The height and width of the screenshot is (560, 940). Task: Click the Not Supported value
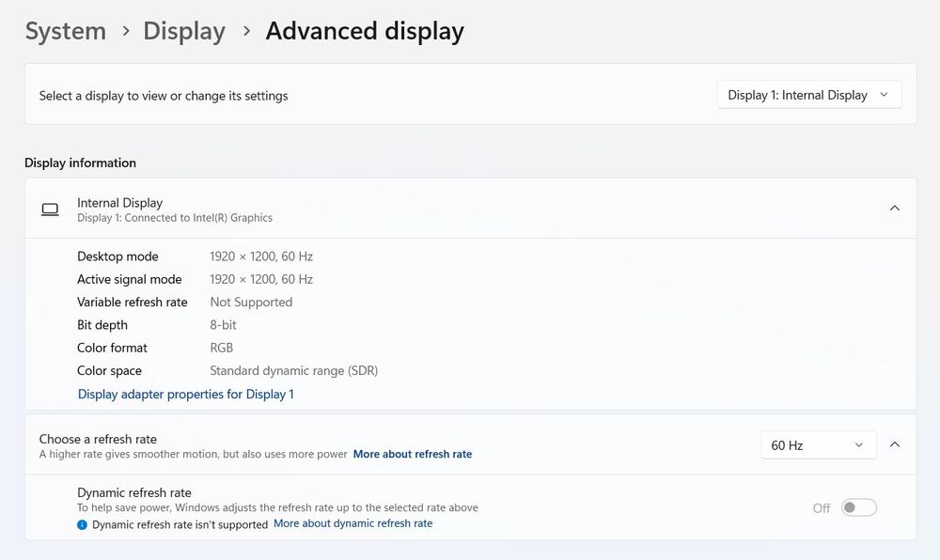[x=251, y=302]
